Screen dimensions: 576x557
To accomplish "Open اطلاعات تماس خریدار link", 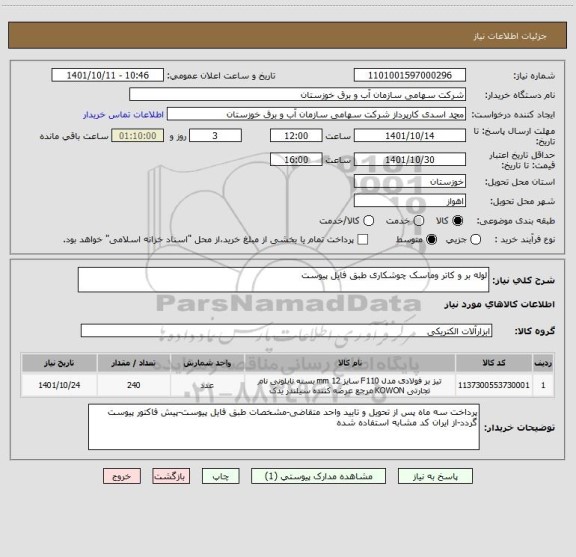I will coord(123,115).
